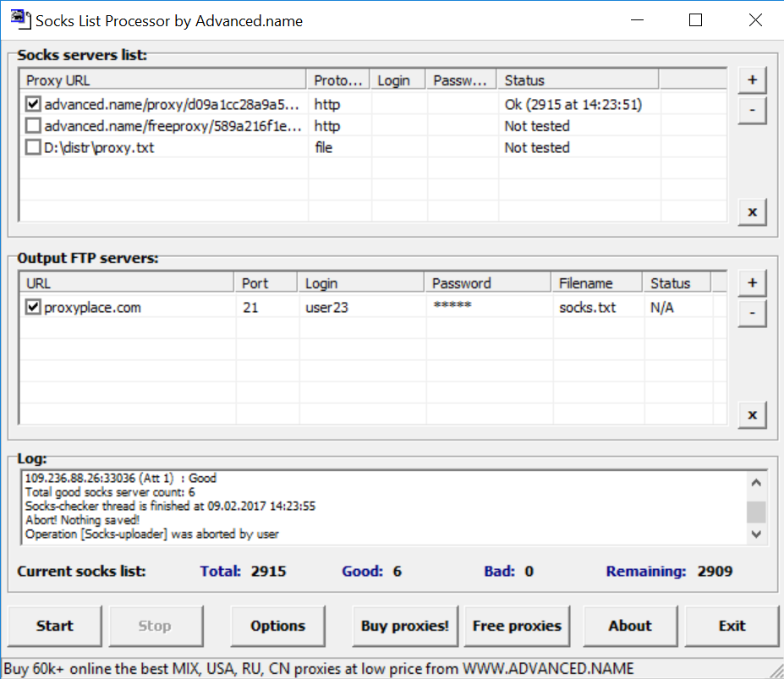Minimize the Socks List Processor window
The image size is (784, 679).
pos(637,20)
